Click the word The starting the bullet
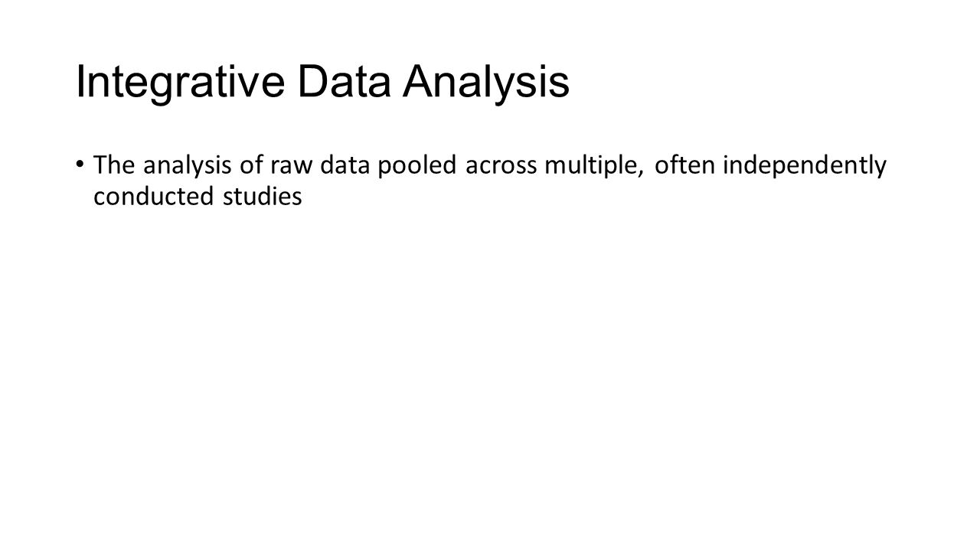Viewport: 980px width, 551px height. pos(114,165)
